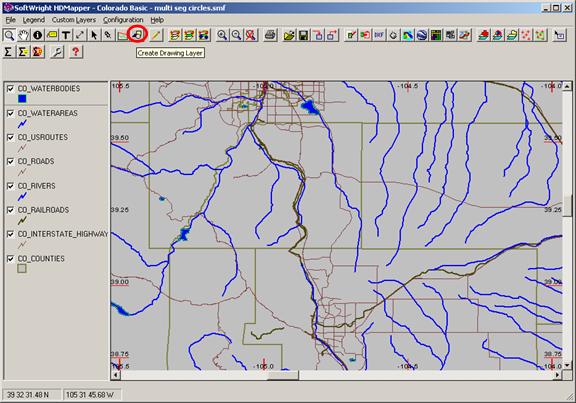Save the map with floppy disk icon
This screenshot has height=403, width=576.
click(x=303, y=35)
